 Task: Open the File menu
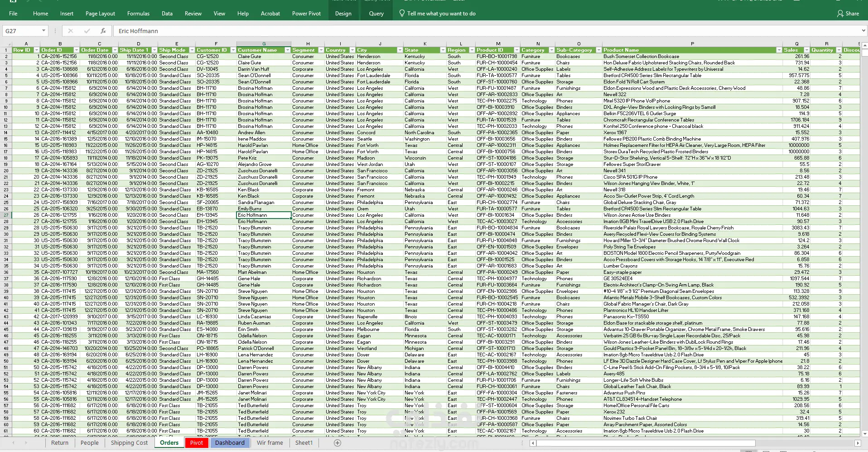coord(13,14)
